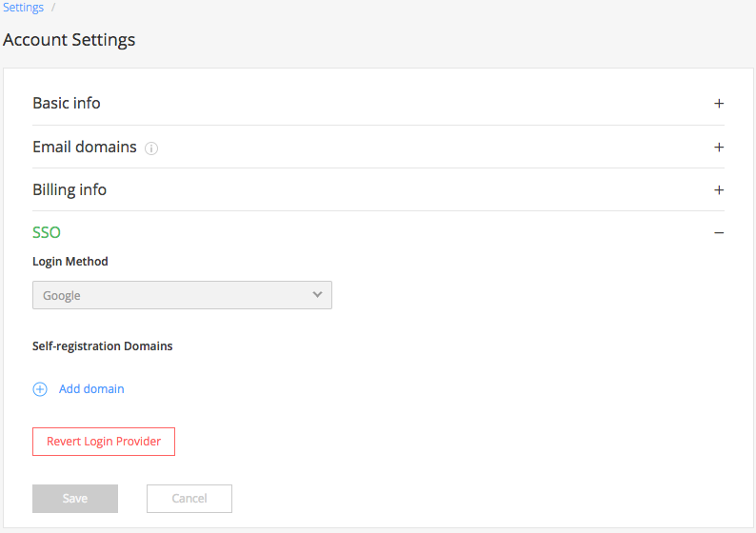This screenshot has height=533, width=756.
Task: Click the Save button
Action: pyautogui.click(x=75, y=499)
